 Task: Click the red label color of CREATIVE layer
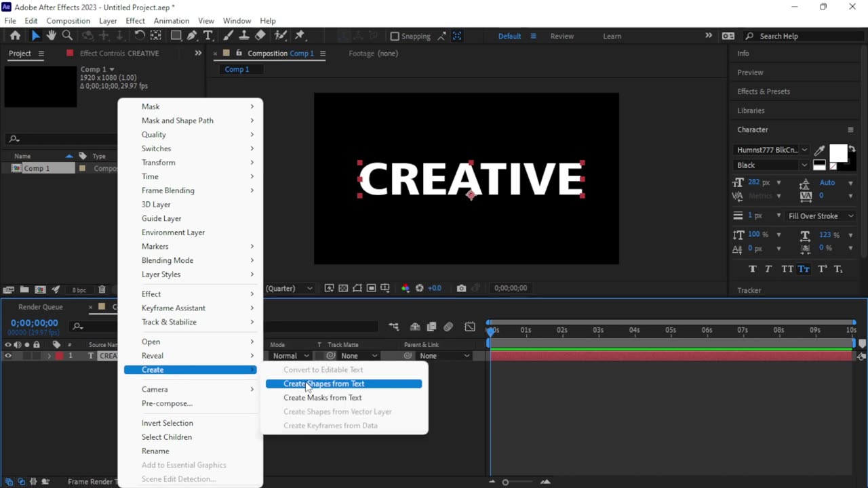click(59, 356)
